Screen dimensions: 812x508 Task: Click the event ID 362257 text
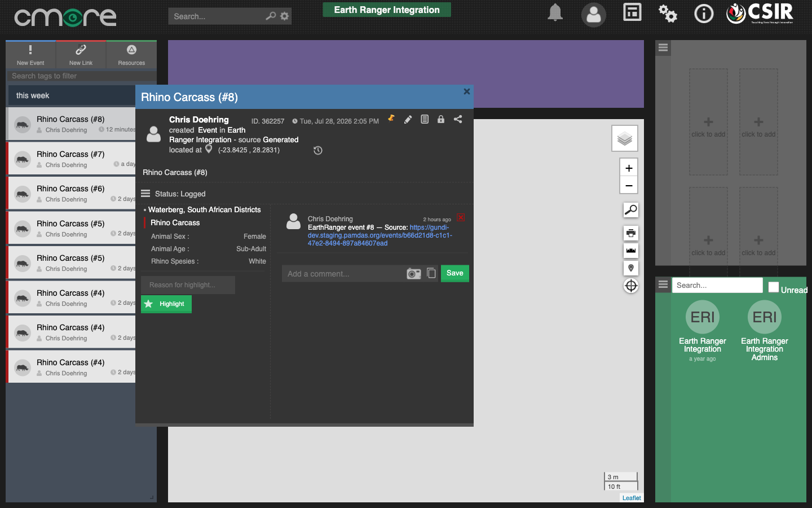pos(268,121)
